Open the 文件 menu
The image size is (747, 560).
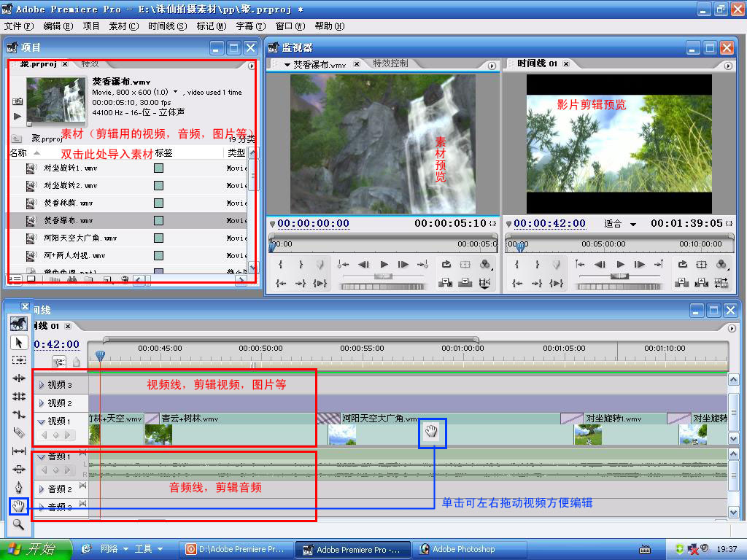pyautogui.click(x=19, y=26)
